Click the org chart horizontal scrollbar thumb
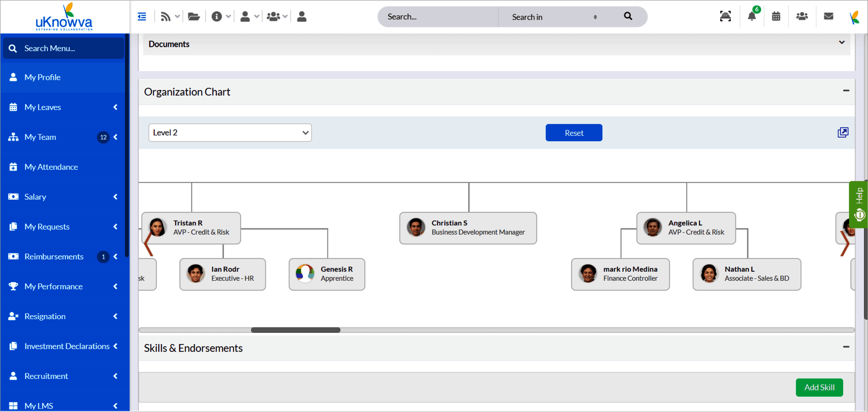Viewport: 868px width, 412px height. (295, 330)
